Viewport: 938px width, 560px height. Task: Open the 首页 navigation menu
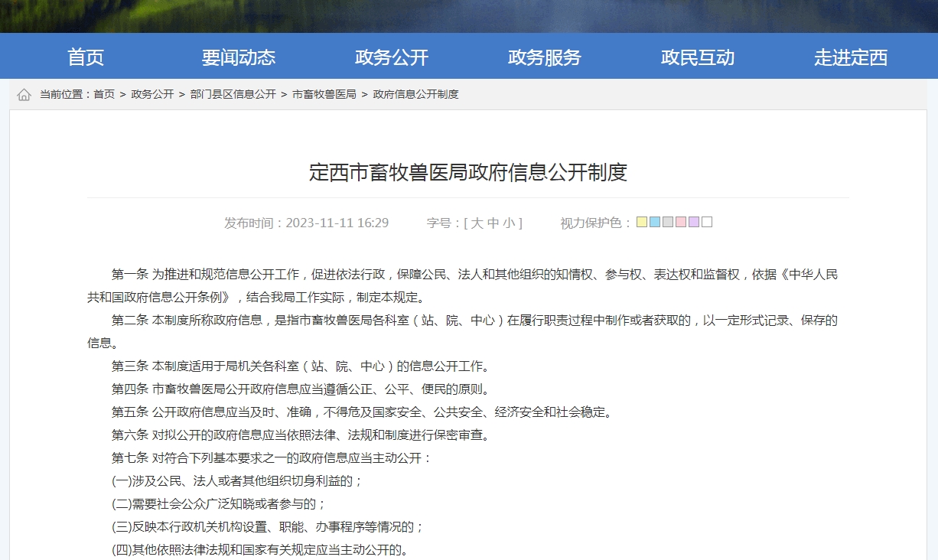point(86,57)
